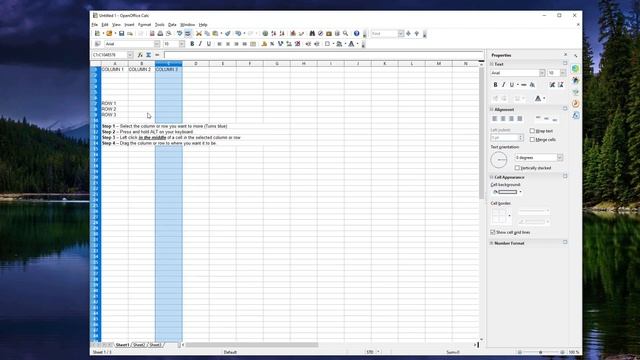This screenshot has height=360, width=640.
Task: Click the cell background color swatch
Action: pyautogui.click(x=507, y=192)
